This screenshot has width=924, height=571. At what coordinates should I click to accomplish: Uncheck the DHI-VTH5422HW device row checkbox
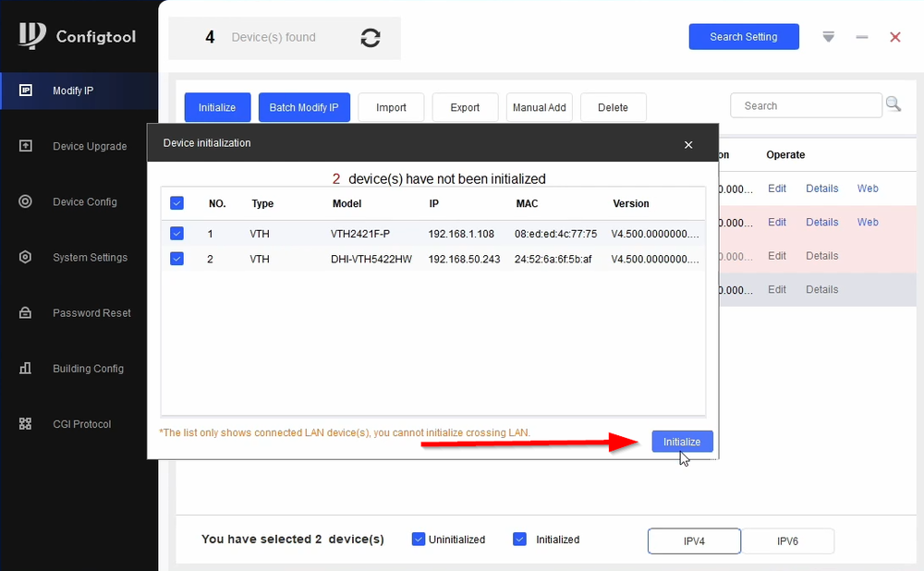tap(176, 260)
